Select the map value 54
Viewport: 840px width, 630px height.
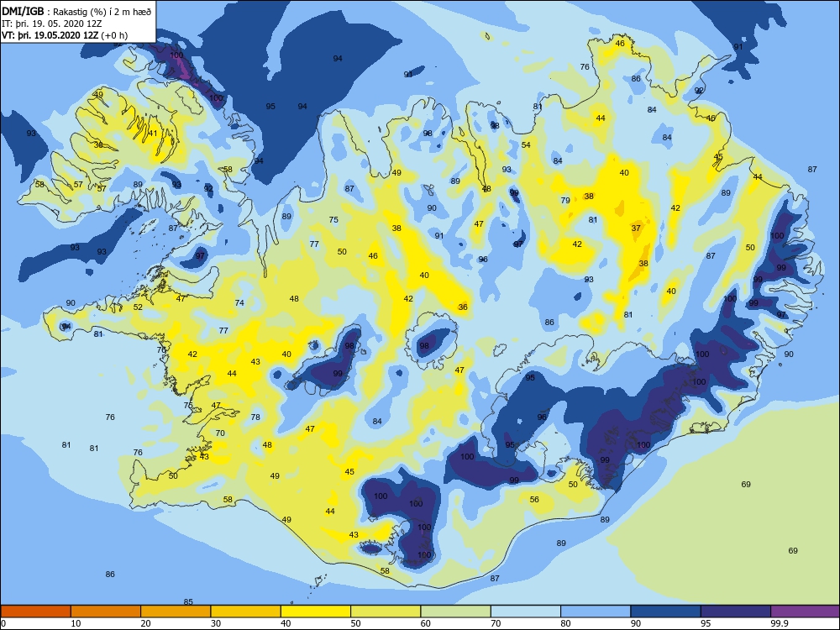526,144
